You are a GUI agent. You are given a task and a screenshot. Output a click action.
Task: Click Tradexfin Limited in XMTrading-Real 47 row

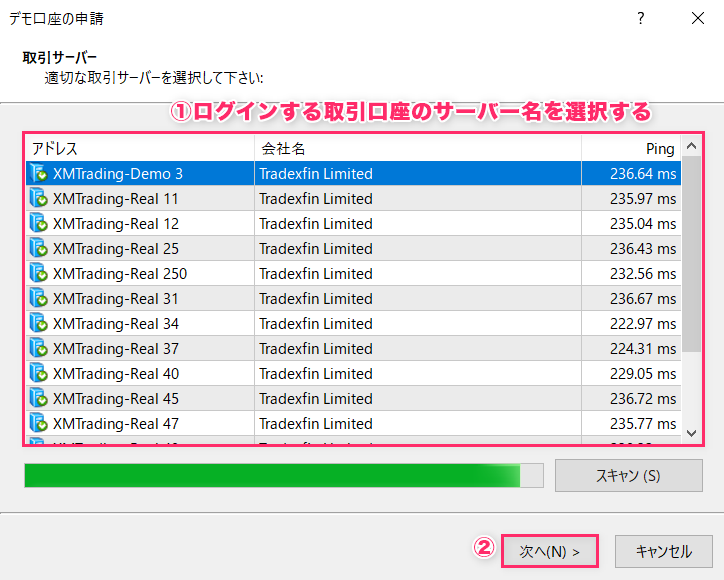[x=316, y=423]
